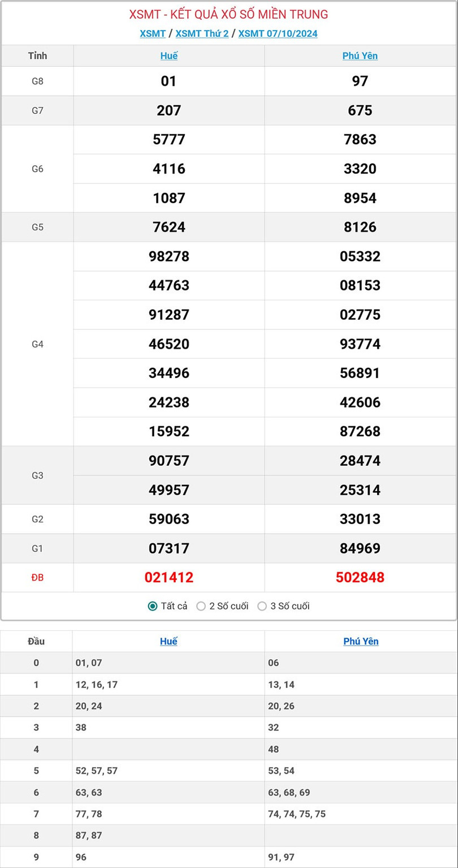Open the XSMT Thứ 2 breadcrumb link
This screenshot has width=458, height=868.
pyautogui.click(x=202, y=33)
